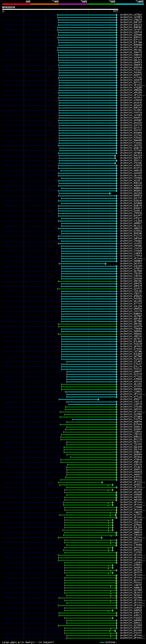
Task: Click label UniRef100_O49447
Action: pyautogui.click(x=131, y=58)
